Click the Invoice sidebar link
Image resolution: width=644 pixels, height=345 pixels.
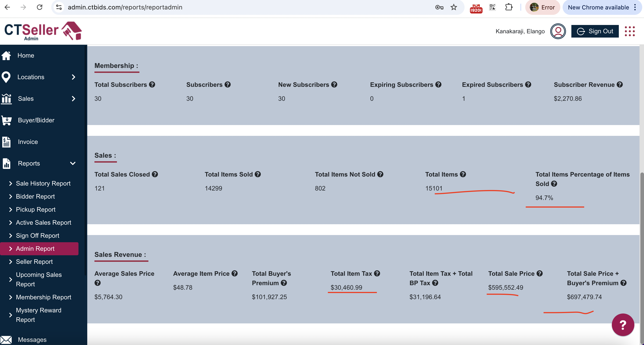[x=28, y=142]
